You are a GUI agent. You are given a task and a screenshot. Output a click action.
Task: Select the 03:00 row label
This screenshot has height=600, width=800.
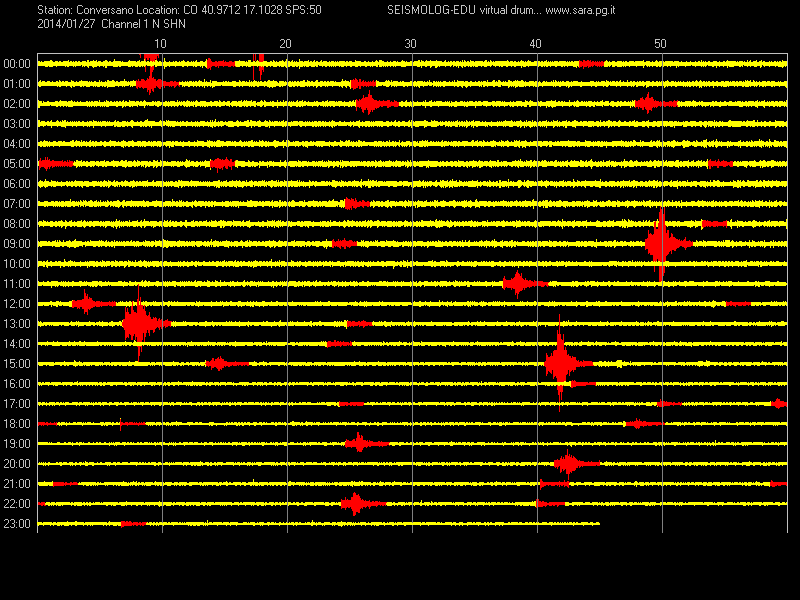(x=17, y=124)
